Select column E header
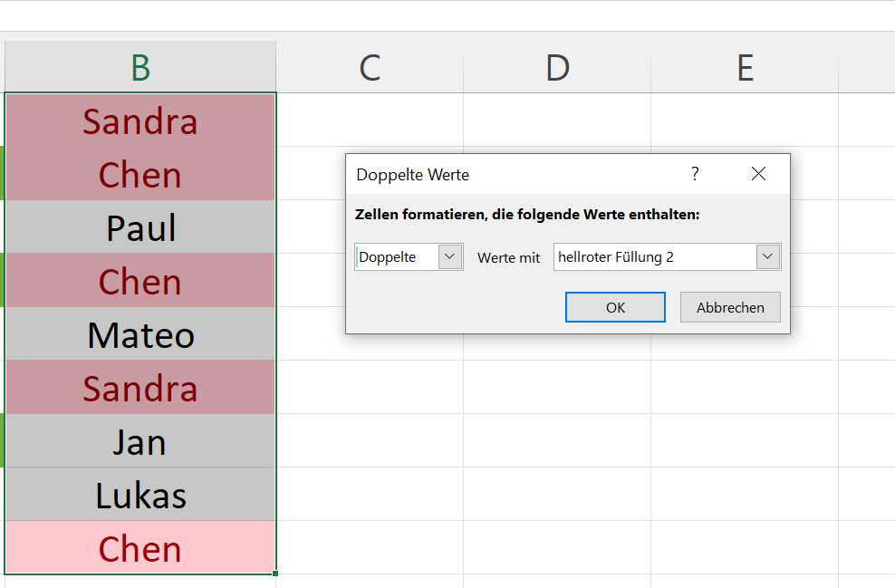The width and height of the screenshot is (895, 588). (x=745, y=67)
